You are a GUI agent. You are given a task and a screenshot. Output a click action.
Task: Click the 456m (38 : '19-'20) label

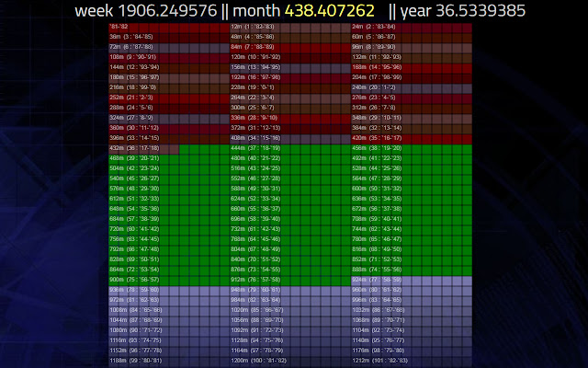pos(377,148)
